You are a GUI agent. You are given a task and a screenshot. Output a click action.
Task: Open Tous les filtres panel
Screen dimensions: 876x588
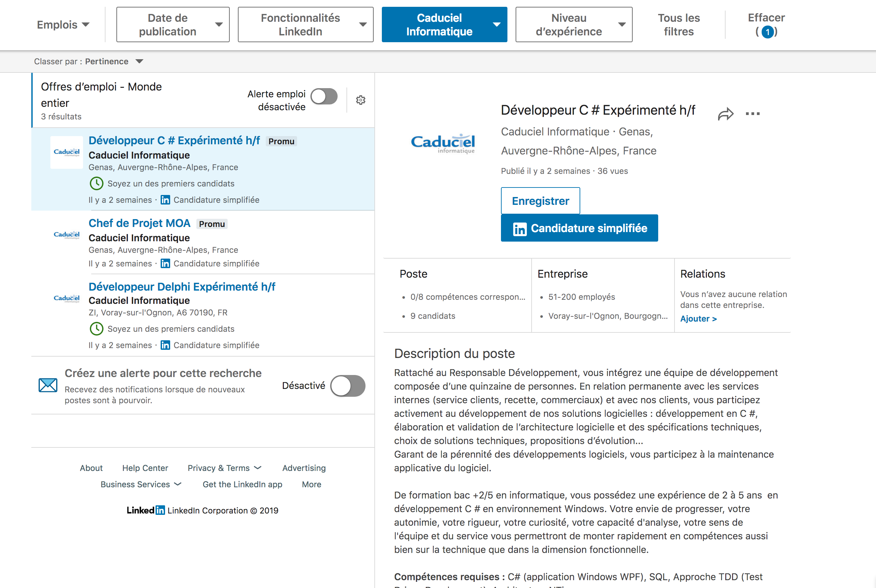pyautogui.click(x=679, y=24)
